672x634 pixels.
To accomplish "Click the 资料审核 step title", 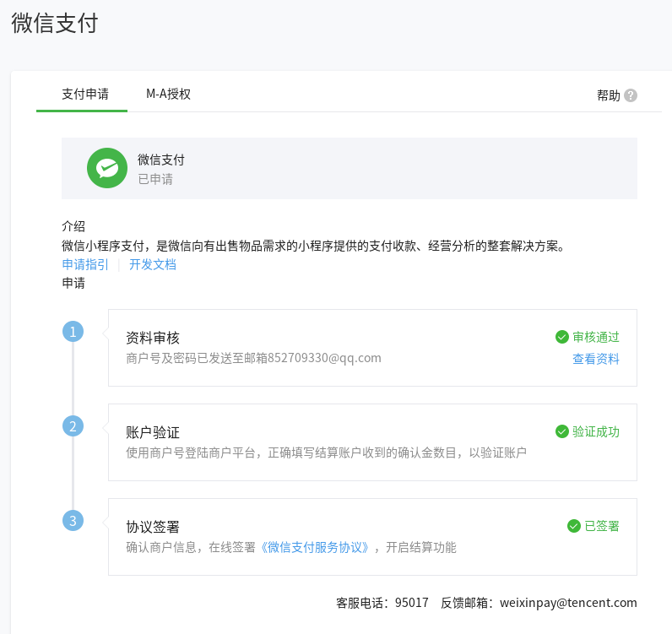I will point(153,338).
